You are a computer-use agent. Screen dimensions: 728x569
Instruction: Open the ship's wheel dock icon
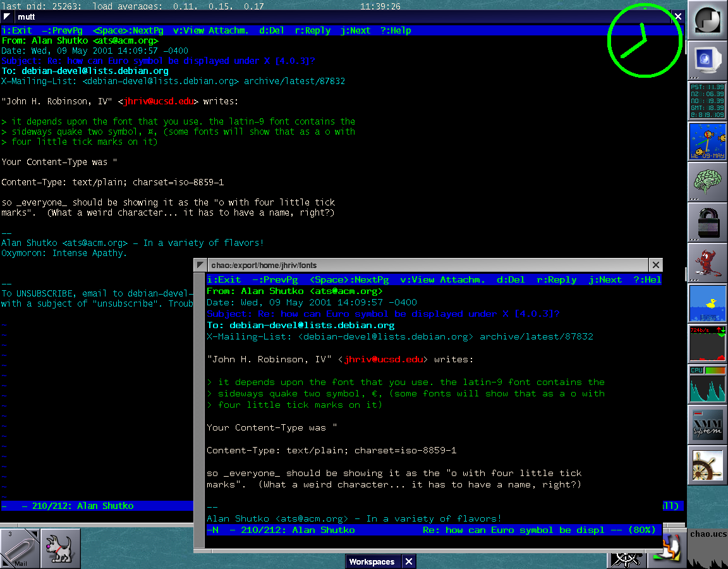click(x=707, y=465)
